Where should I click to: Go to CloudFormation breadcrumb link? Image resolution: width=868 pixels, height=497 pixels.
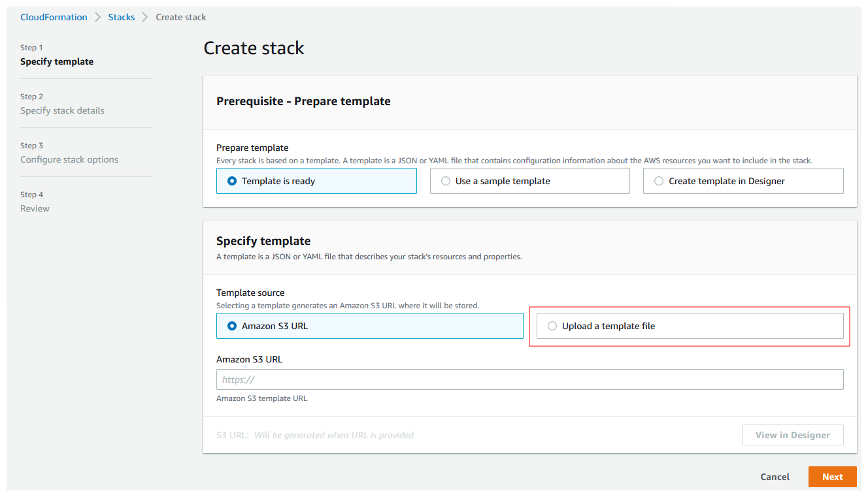click(x=54, y=17)
